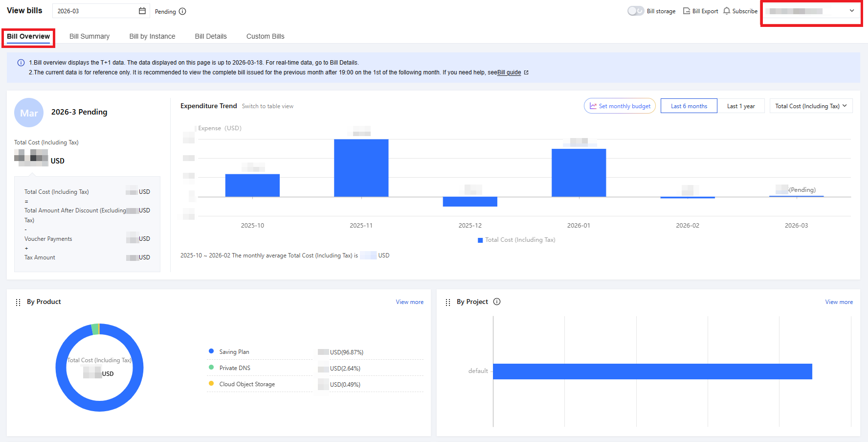This screenshot has width=868, height=442.
Task: Click the By Product drag handle icon
Action: pos(18,302)
